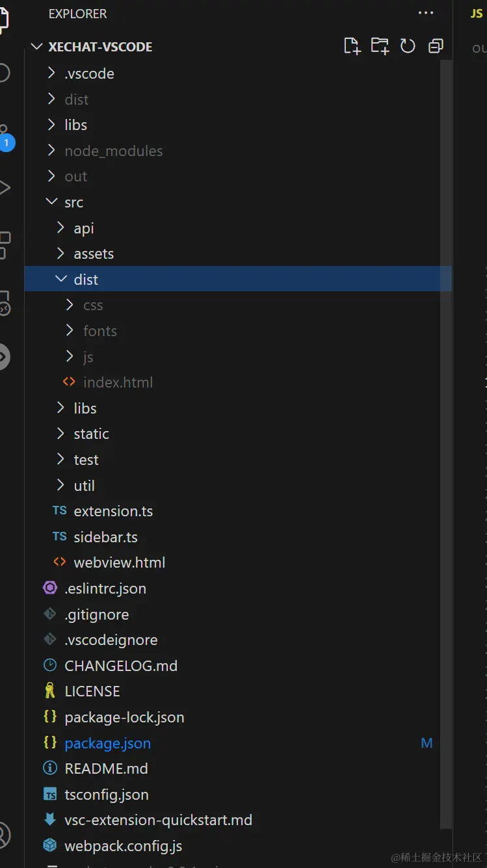Open the .eslintrc.json file
This screenshot has height=868, width=487.
point(105,589)
